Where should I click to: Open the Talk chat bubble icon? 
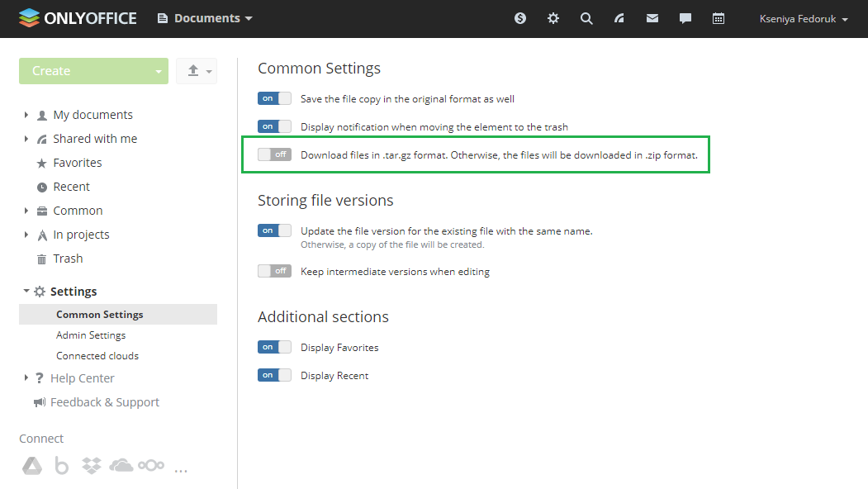coord(685,18)
